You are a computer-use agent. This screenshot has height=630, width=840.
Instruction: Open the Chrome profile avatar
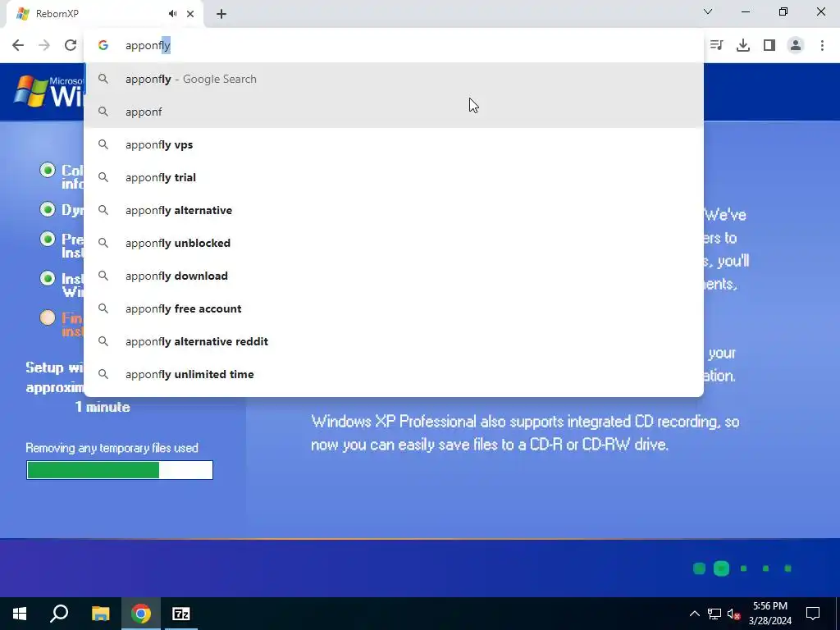[x=796, y=45]
